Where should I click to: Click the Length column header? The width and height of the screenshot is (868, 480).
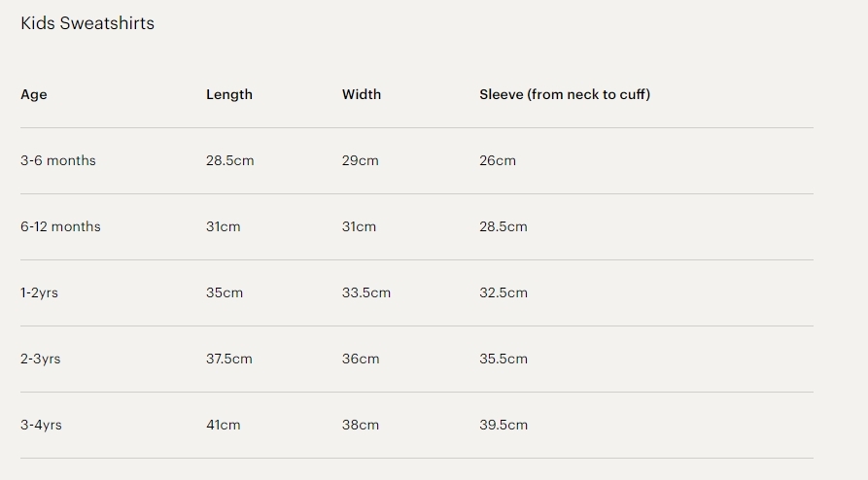[x=229, y=94]
